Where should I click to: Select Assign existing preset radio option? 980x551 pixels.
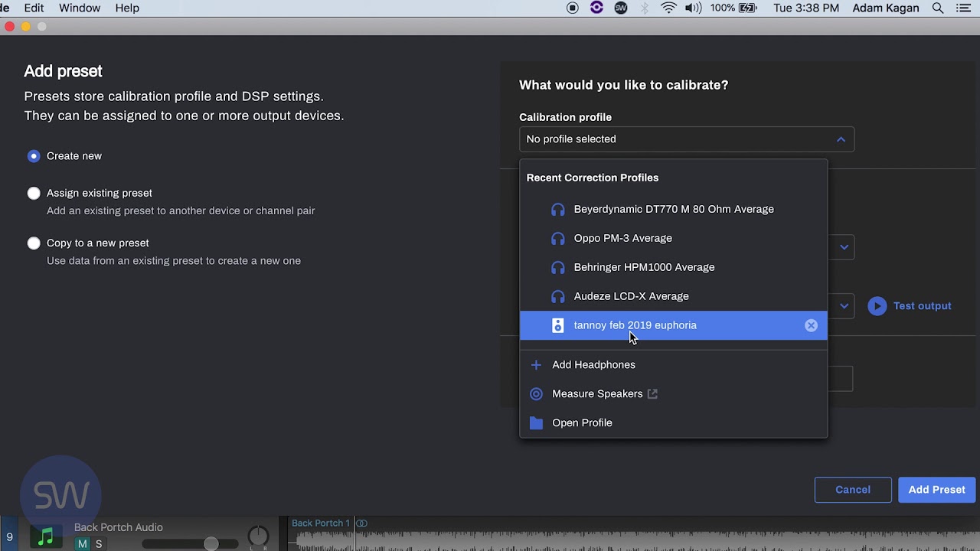(34, 194)
